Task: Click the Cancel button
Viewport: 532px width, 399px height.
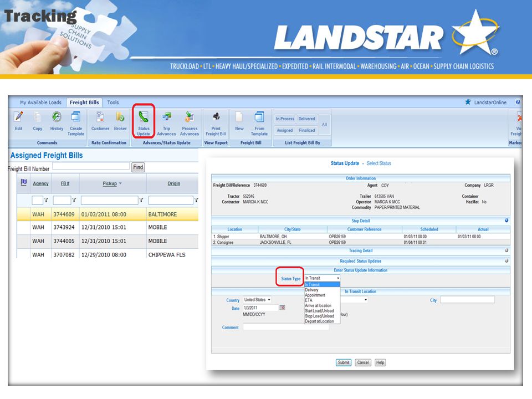Action: point(362,362)
